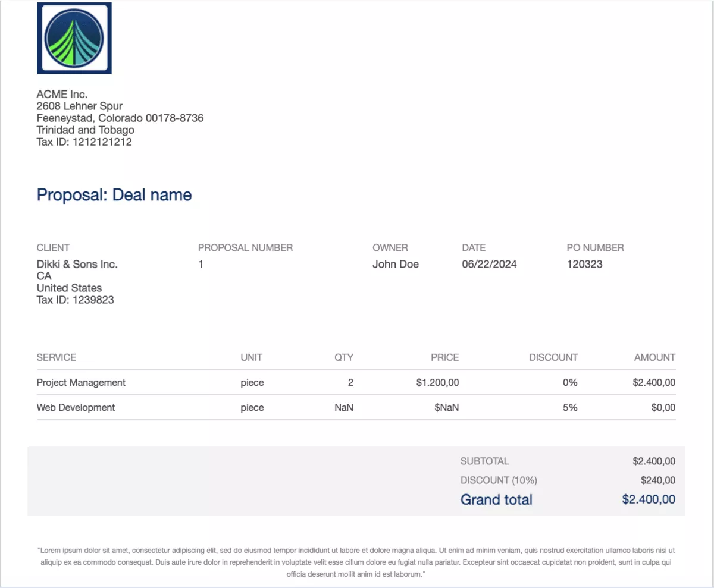Image resolution: width=714 pixels, height=588 pixels.
Task: Click the '2608 Lehner Spur' address line
Action: pyautogui.click(x=80, y=106)
